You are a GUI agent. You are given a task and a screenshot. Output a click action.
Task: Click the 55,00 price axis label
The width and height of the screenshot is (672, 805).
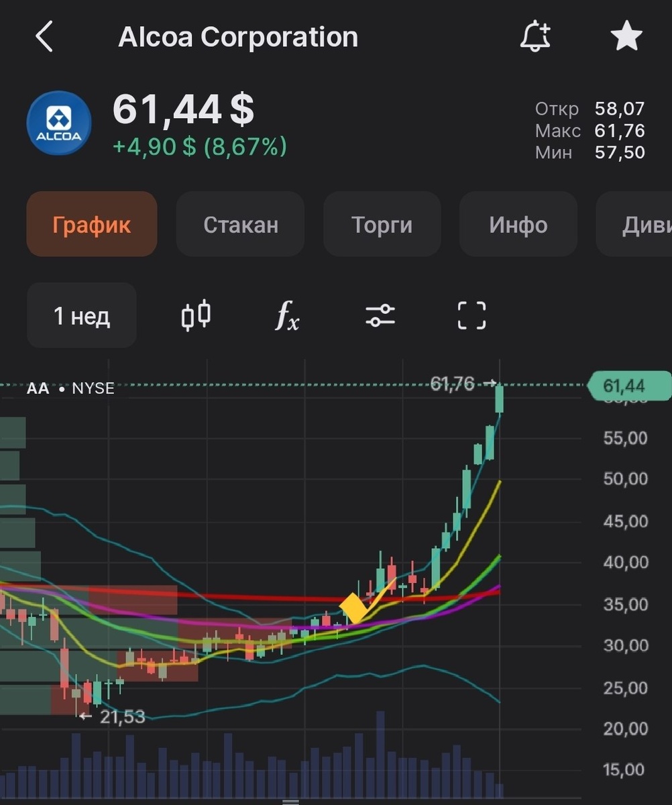[x=626, y=438]
